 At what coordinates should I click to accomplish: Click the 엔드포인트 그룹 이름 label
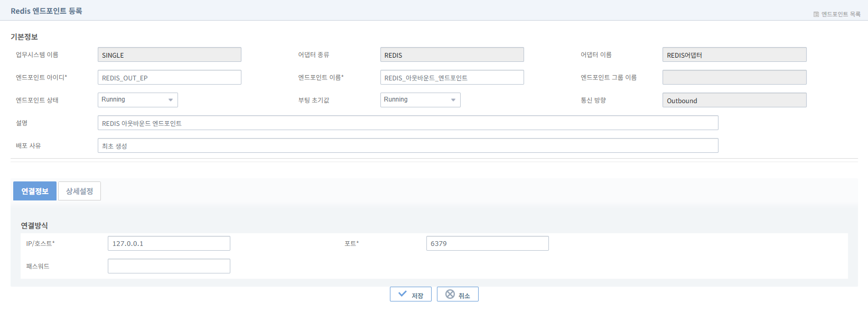click(x=609, y=77)
